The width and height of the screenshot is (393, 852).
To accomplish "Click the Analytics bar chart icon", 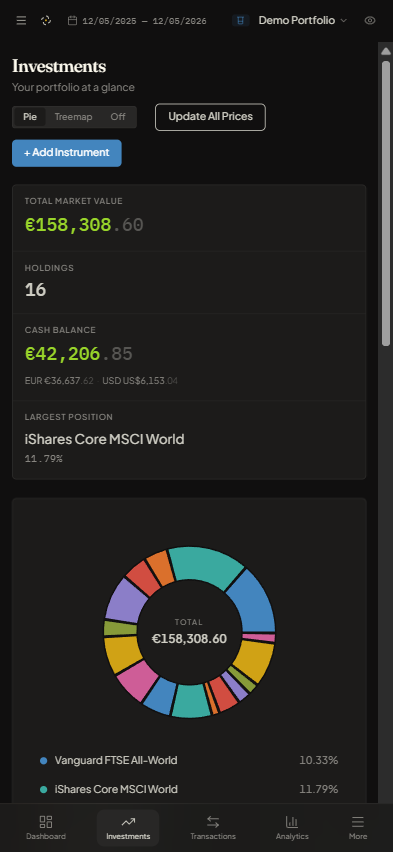I will pyautogui.click(x=292, y=822).
